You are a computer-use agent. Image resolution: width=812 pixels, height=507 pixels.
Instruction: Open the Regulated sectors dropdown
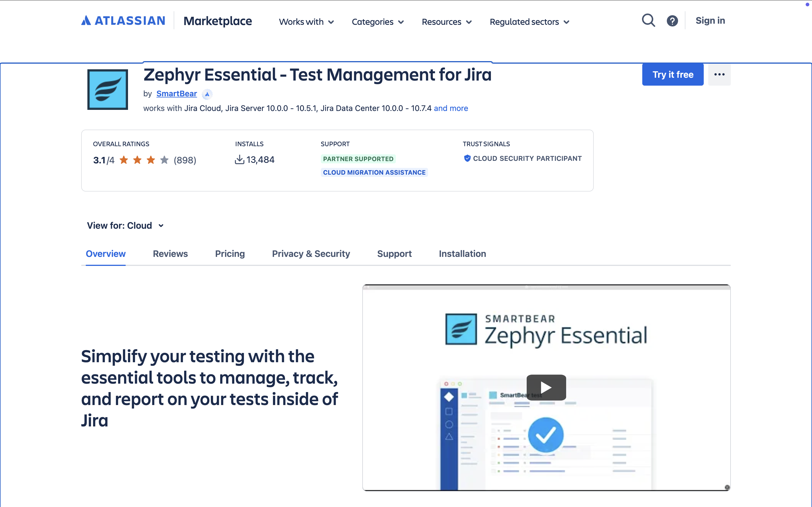click(529, 22)
